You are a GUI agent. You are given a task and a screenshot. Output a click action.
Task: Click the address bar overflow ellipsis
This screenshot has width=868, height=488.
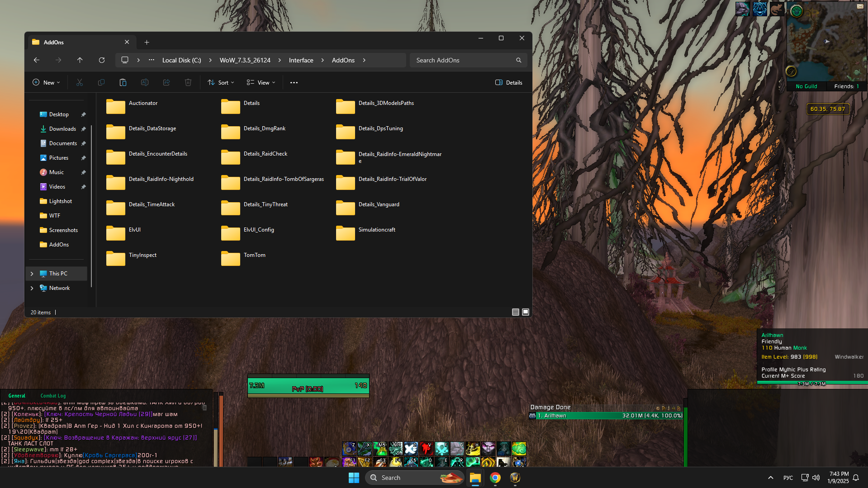tap(152, 60)
